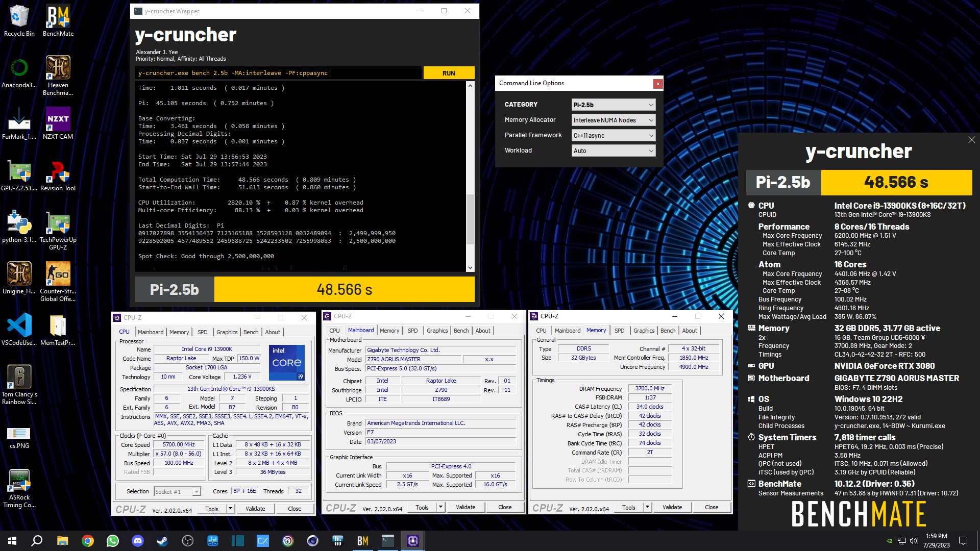The height and width of the screenshot is (551, 980).
Task: Click the yellow RUN button
Action: (x=449, y=73)
